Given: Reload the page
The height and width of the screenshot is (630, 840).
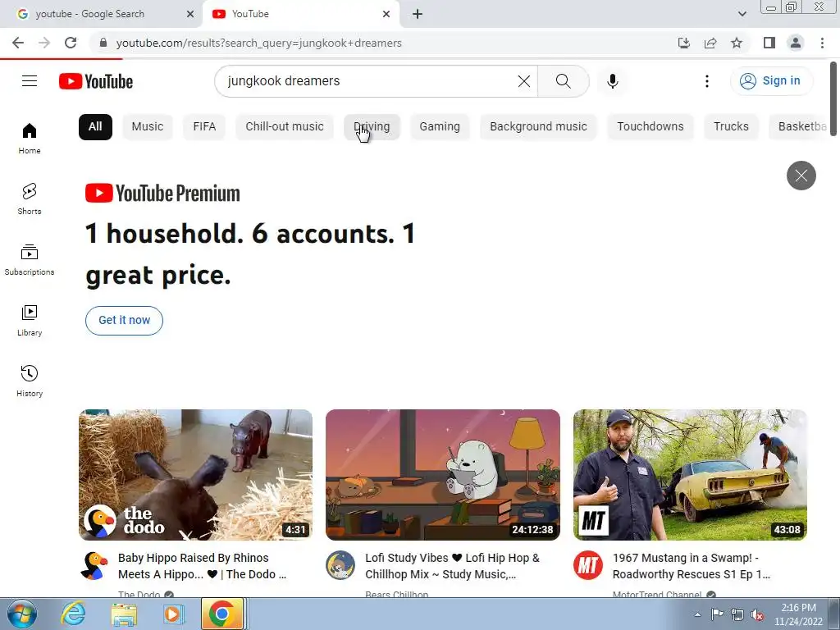Looking at the screenshot, I should tap(71, 43).
